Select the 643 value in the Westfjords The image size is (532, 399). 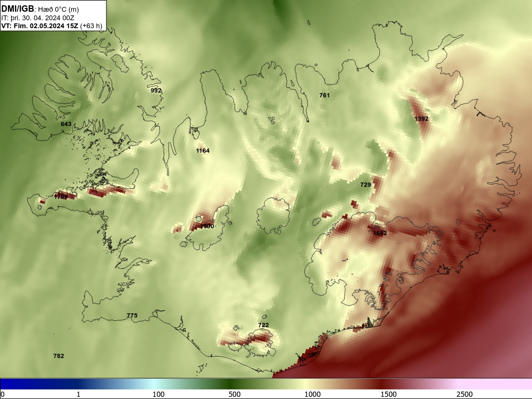(x=66, y=124)
